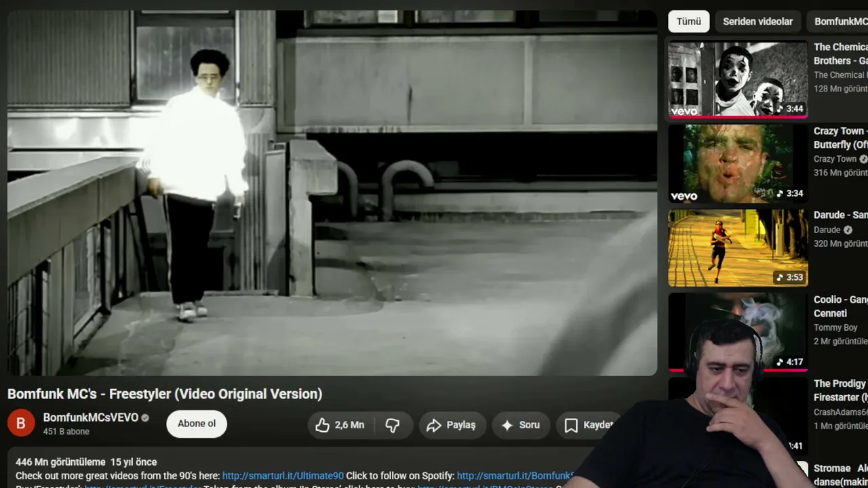The width and height of the screenshot is (868, 488).
Task: Click the '320 Mn görünt' view count
Action: click(841, 243)
